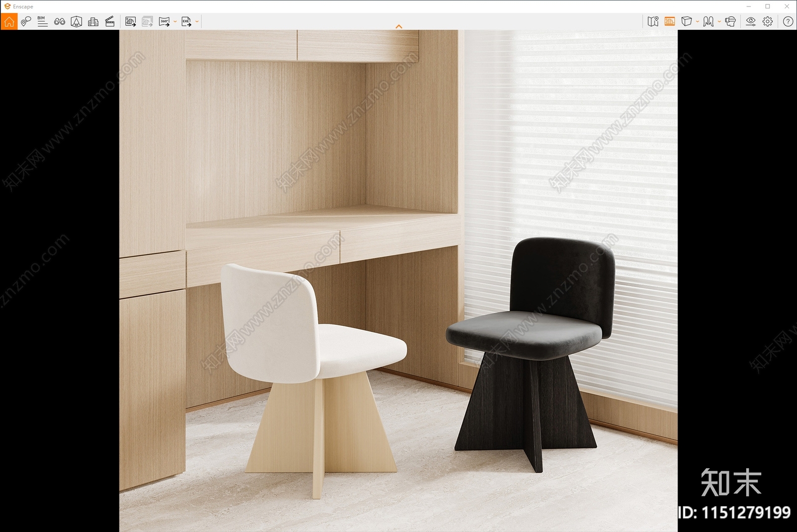Screen dimensions: 797x532
Task: Export a 360 degree panorama
Action: pos(164,21)
